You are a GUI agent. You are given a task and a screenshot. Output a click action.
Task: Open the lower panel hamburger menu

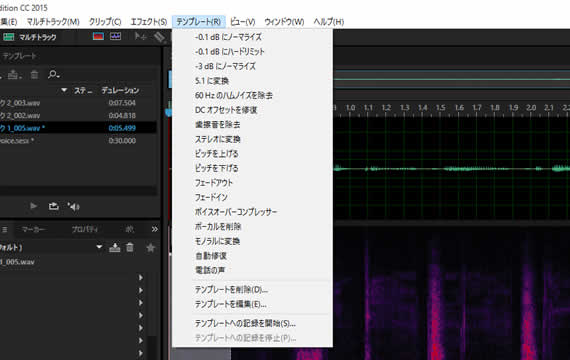tap(5, 229)
